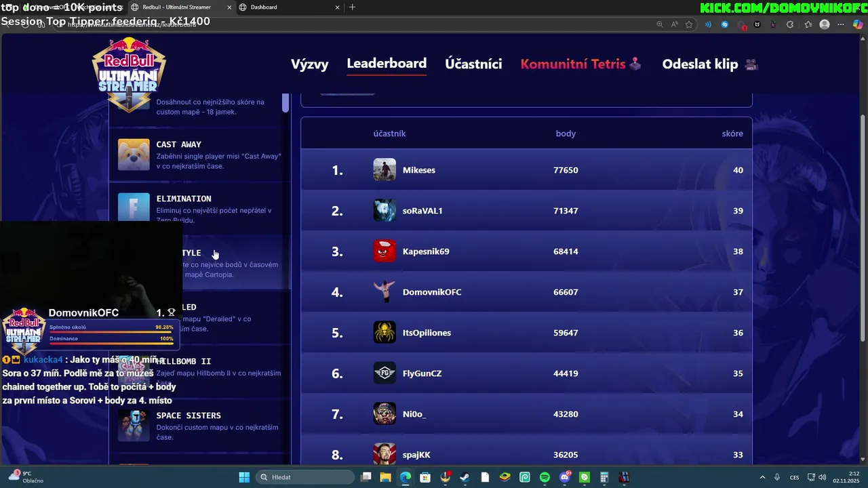Click the body column header
868x488 pixels.
coord(566,134)
